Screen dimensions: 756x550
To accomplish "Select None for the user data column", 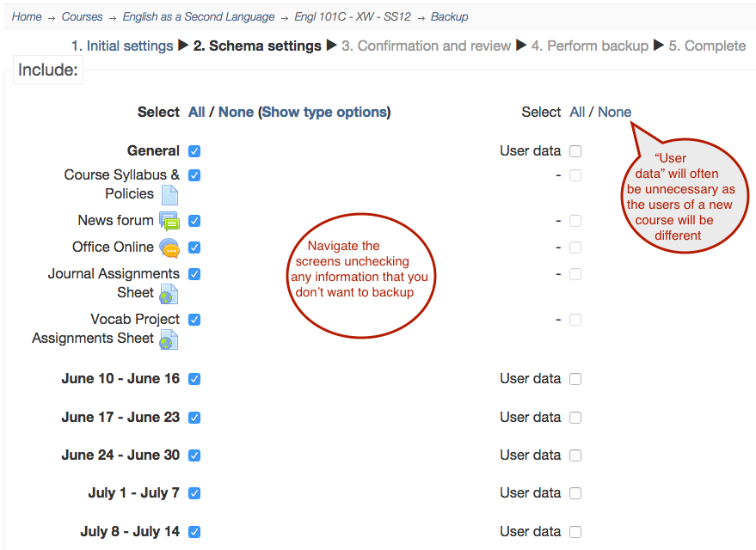I will (x=615, y=113).
